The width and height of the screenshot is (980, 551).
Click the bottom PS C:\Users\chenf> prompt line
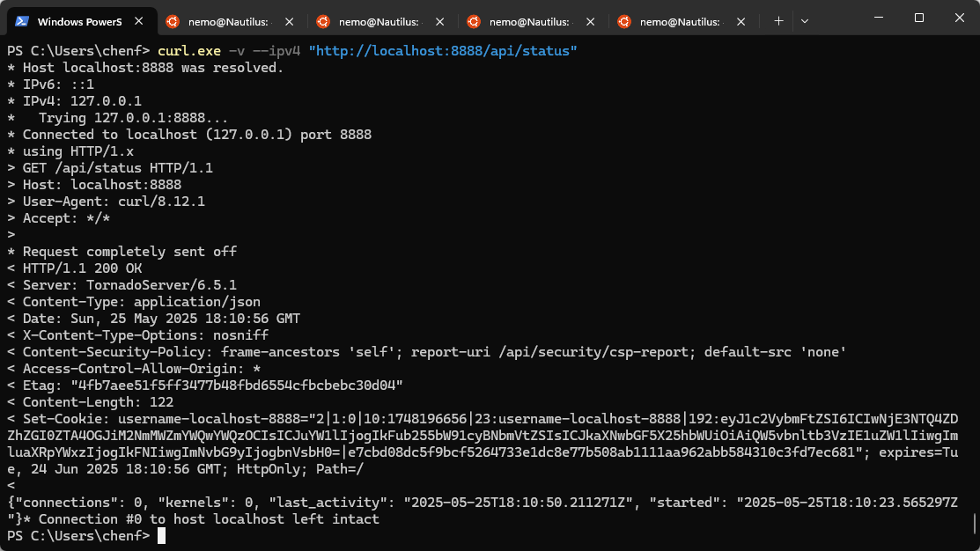[79, 536]
